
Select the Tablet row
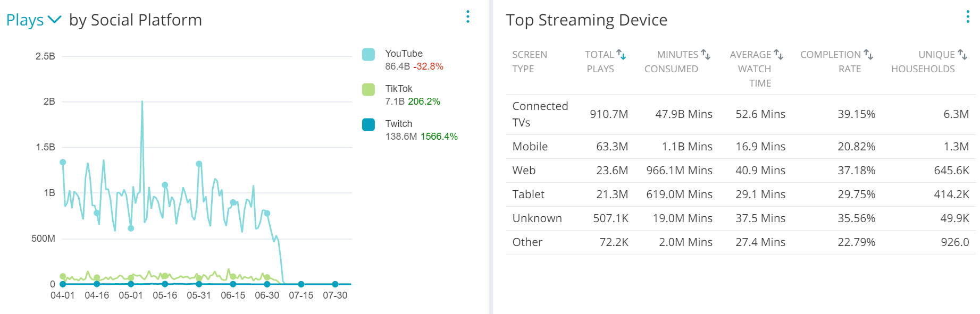click(741, 194)
